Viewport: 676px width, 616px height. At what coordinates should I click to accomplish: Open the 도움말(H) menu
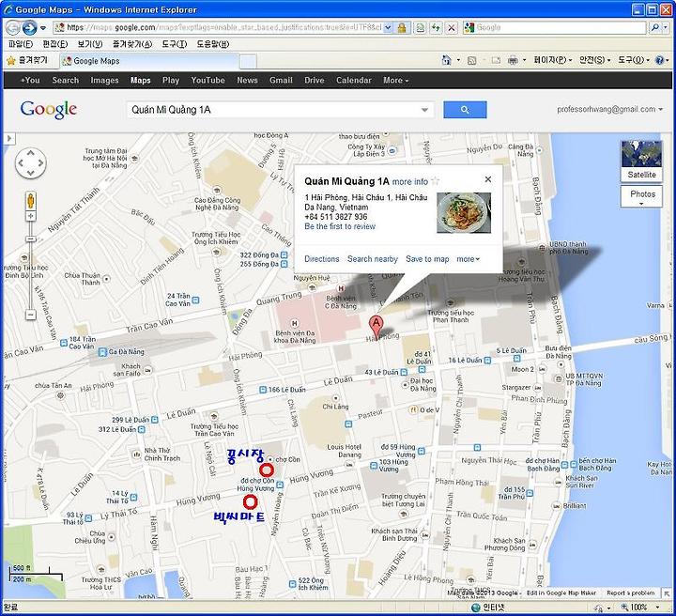[213, 44]
